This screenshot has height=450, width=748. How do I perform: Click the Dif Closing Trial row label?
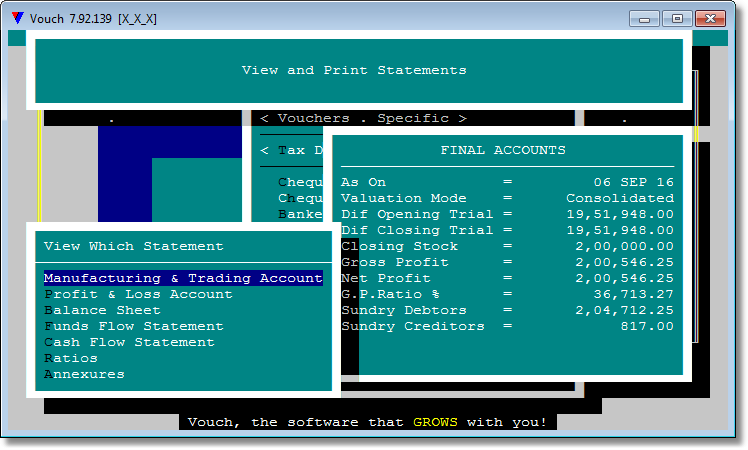click(417, 230)
